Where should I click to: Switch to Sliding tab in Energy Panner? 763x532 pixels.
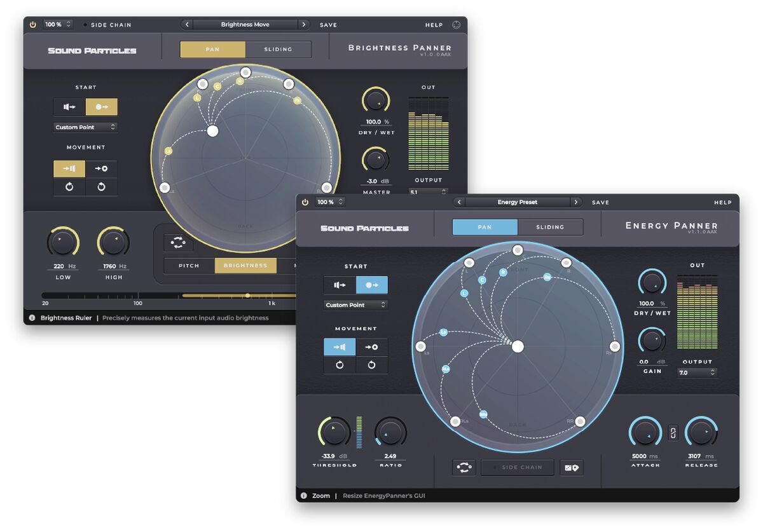click(550, 227)
